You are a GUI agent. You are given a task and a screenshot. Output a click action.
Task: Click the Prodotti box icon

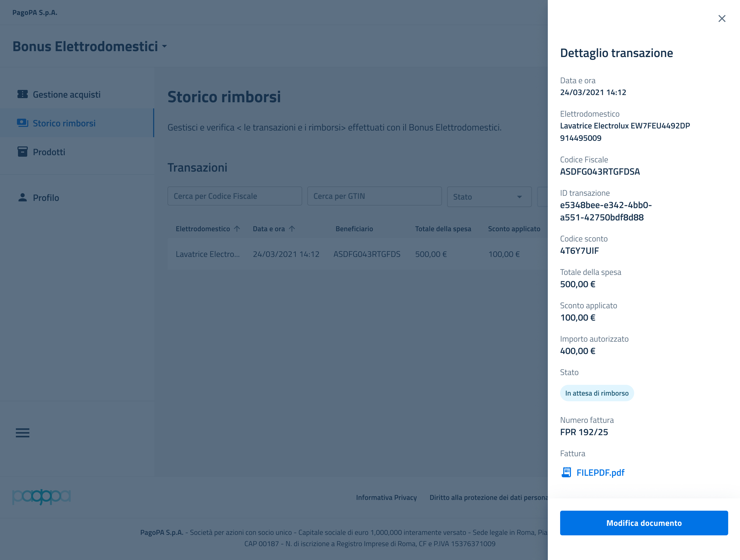(x=22, y=152)
